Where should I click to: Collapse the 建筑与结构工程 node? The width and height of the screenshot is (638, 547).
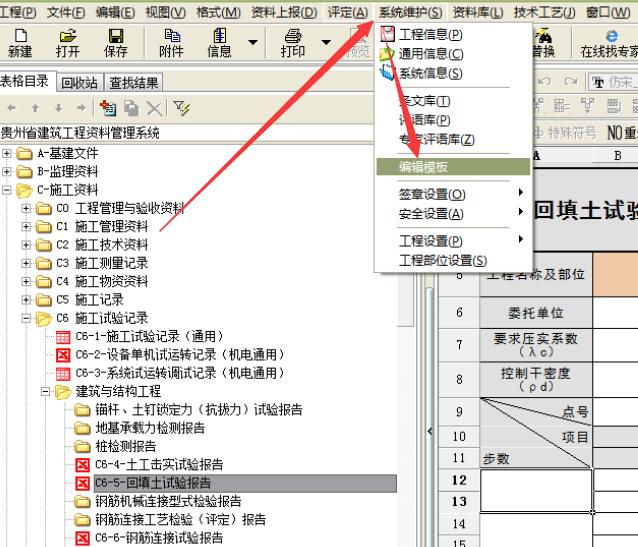[x=46, y=391]
